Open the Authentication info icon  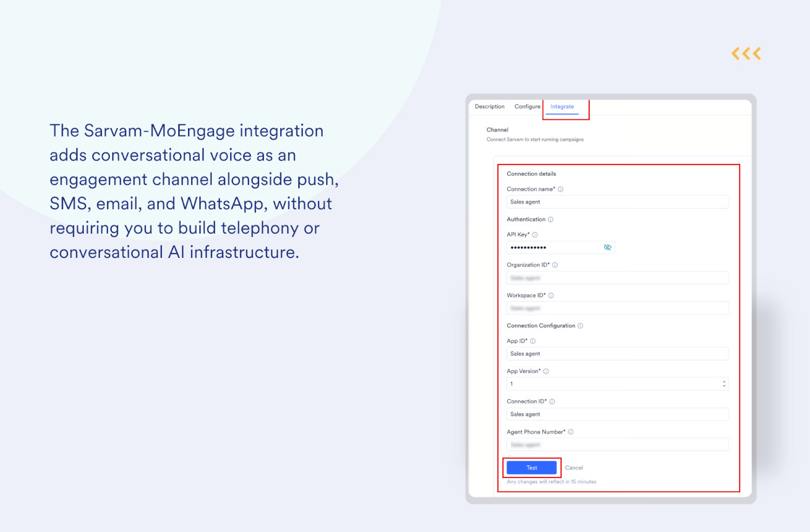(x=551, y=220)
